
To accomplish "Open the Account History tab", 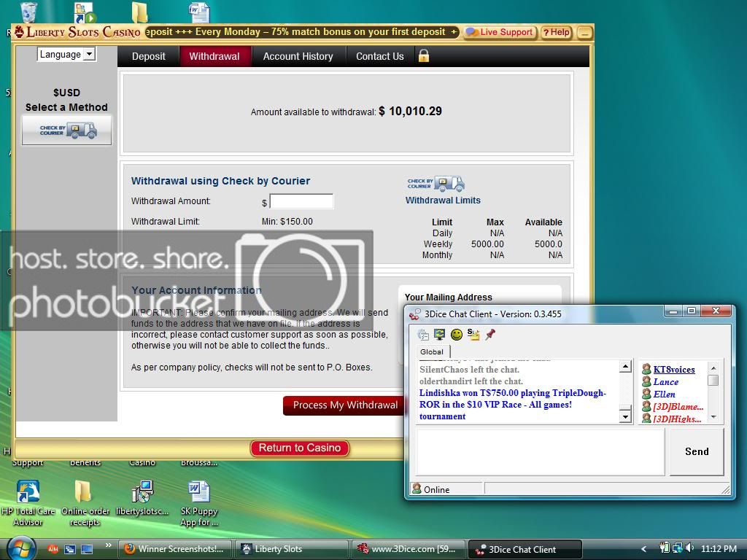I will (298, 56).
